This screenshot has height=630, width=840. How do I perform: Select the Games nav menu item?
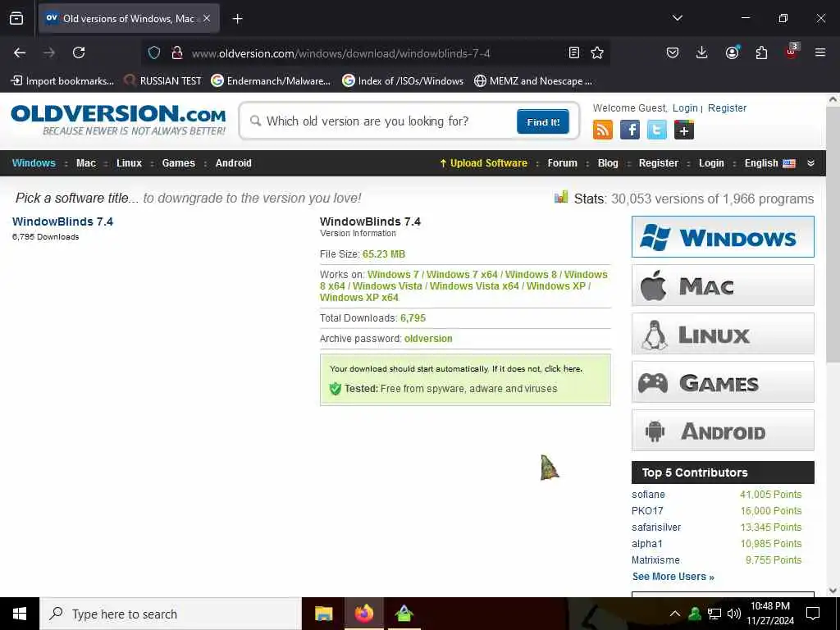click(x=178, y=163)
